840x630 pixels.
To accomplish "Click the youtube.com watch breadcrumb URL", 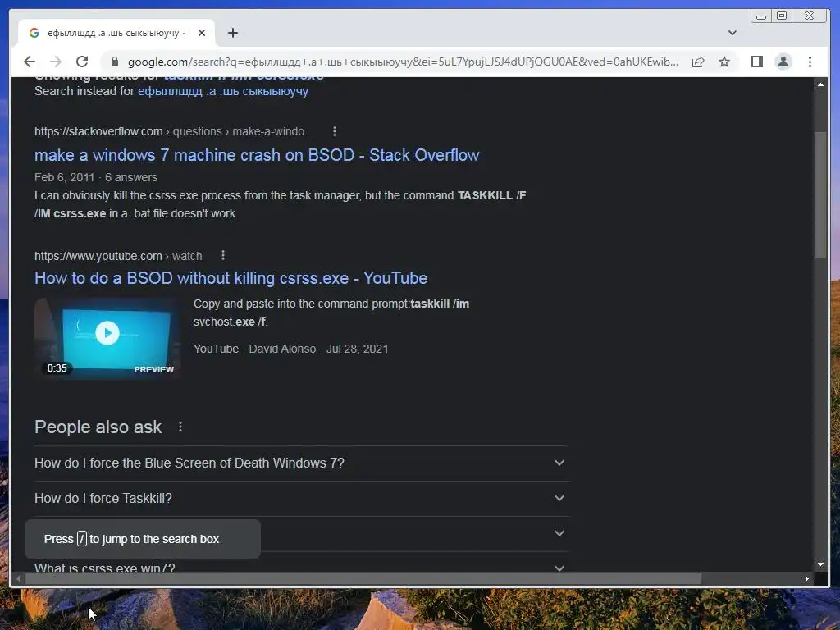I will tap(118, 256).
